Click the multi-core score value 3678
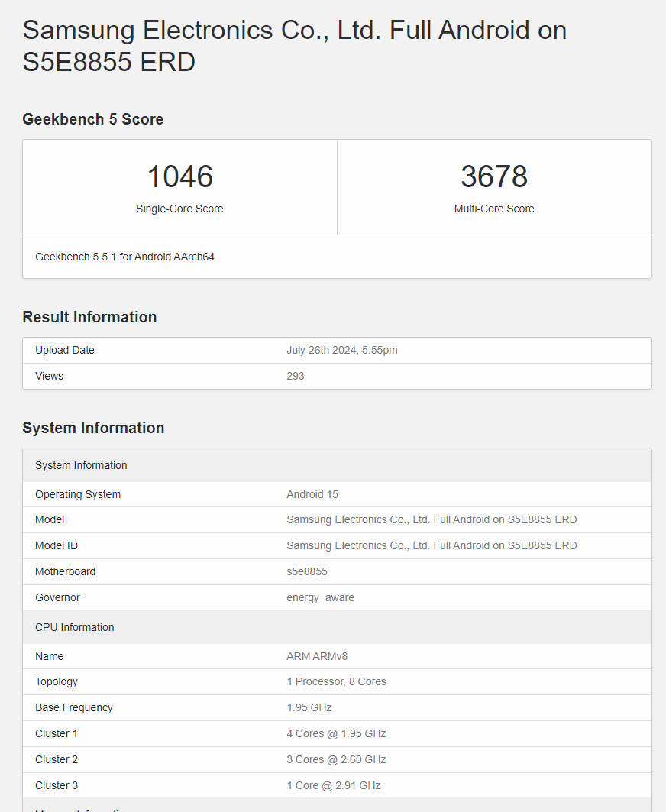 tap(494, 176)
